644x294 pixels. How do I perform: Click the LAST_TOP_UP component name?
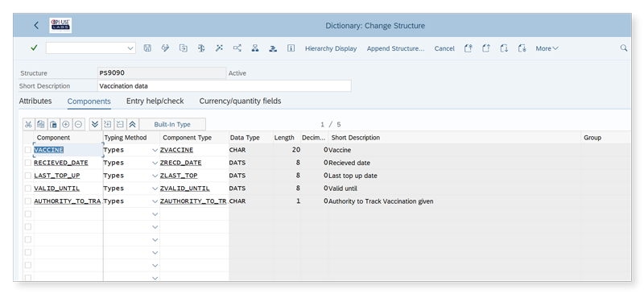[56, 176]
